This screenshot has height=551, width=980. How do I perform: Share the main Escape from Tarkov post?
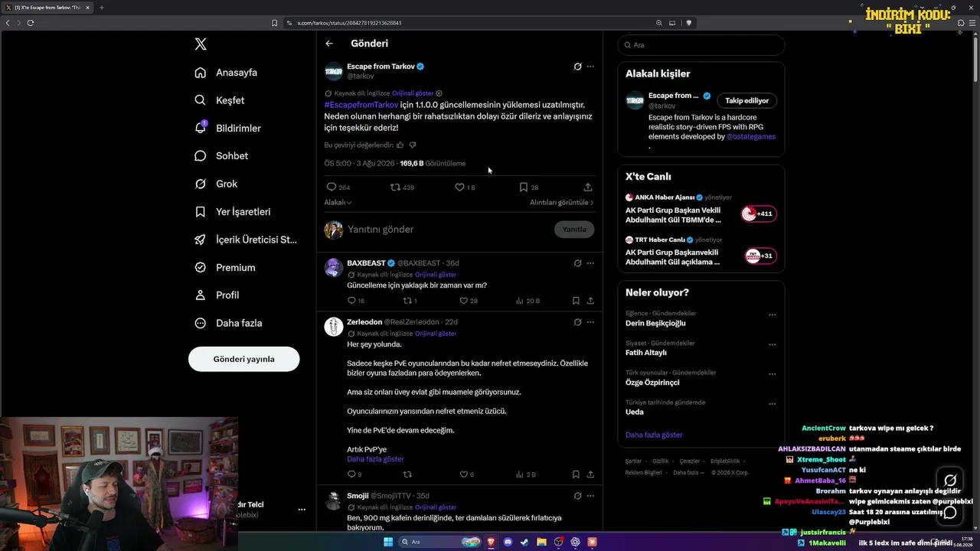[x=588, y=187]
